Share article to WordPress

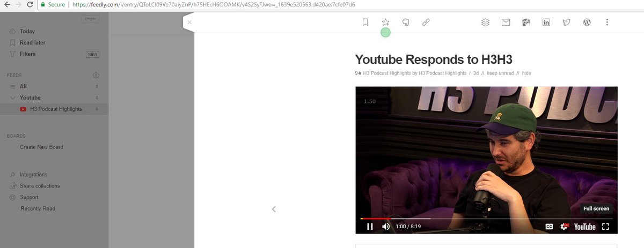587,22
